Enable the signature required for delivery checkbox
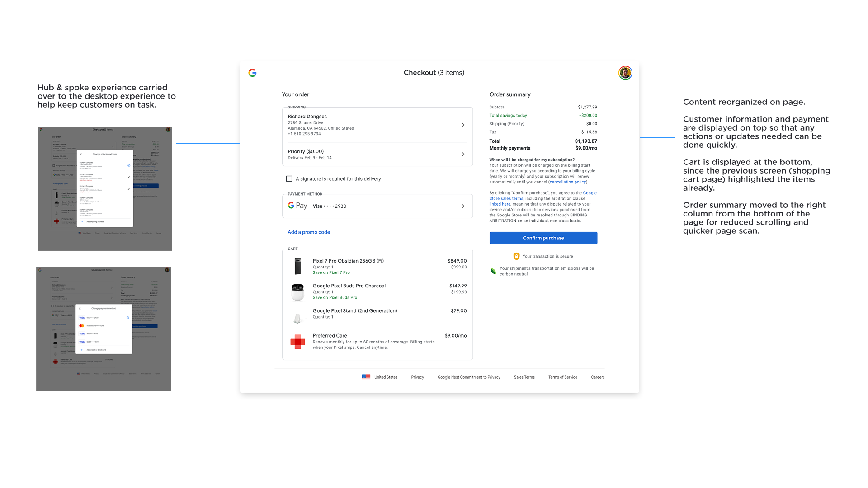Screen dimensions: 868x488 click(x=289, y=179)
